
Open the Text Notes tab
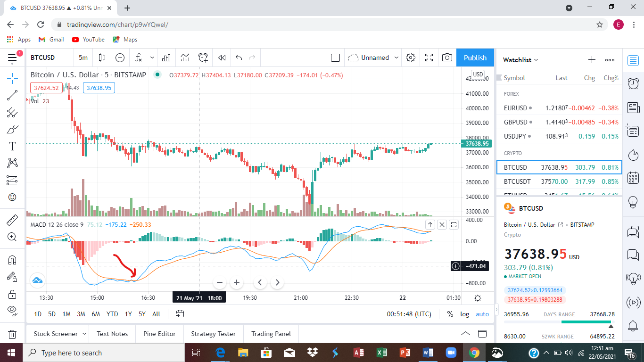pyautogui.click(x=112, y=334)
